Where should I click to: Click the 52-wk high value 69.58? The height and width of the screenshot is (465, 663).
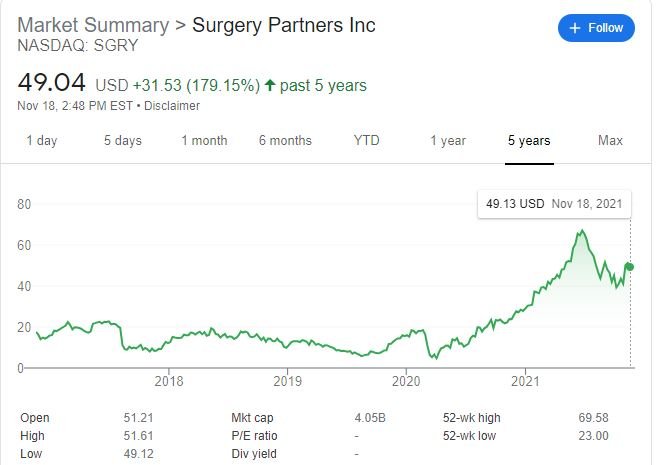(593, 418)
